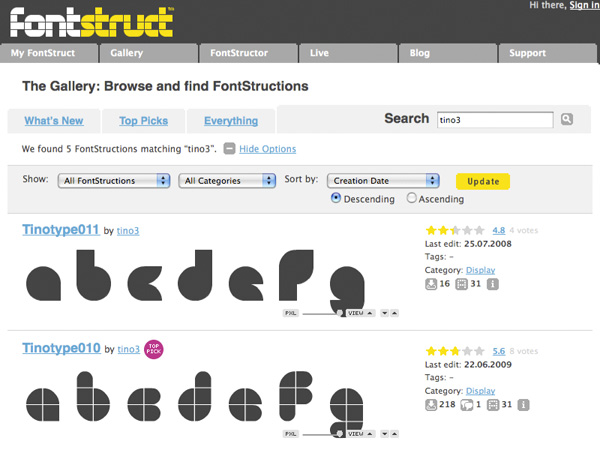Image resolution: width=600 pixels, height=450 pixels.
Task: Toggle the PXL button under Tinotype011 preview
Action: pos(290,313)
